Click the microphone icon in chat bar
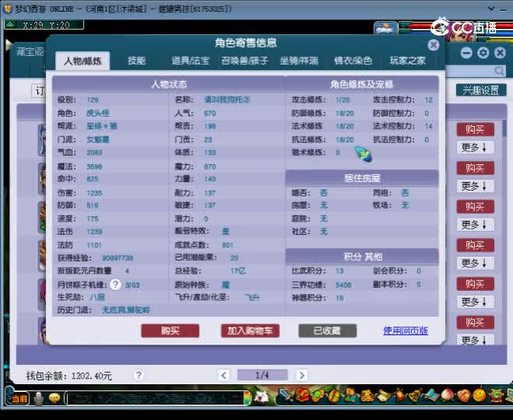The width and height of the screenshot is (513, 420). (39, 398)
